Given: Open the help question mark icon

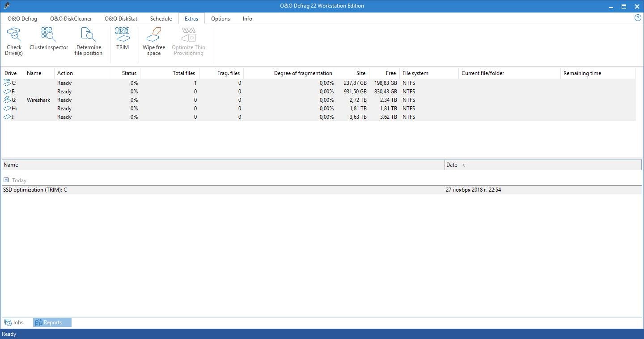Looking at the screenshot, I should 638,18.
